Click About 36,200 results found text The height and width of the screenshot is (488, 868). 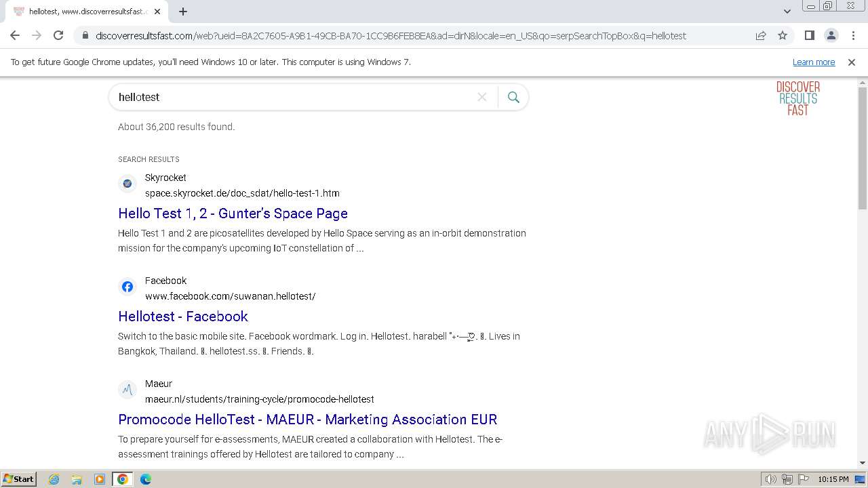tap(176, 127)
